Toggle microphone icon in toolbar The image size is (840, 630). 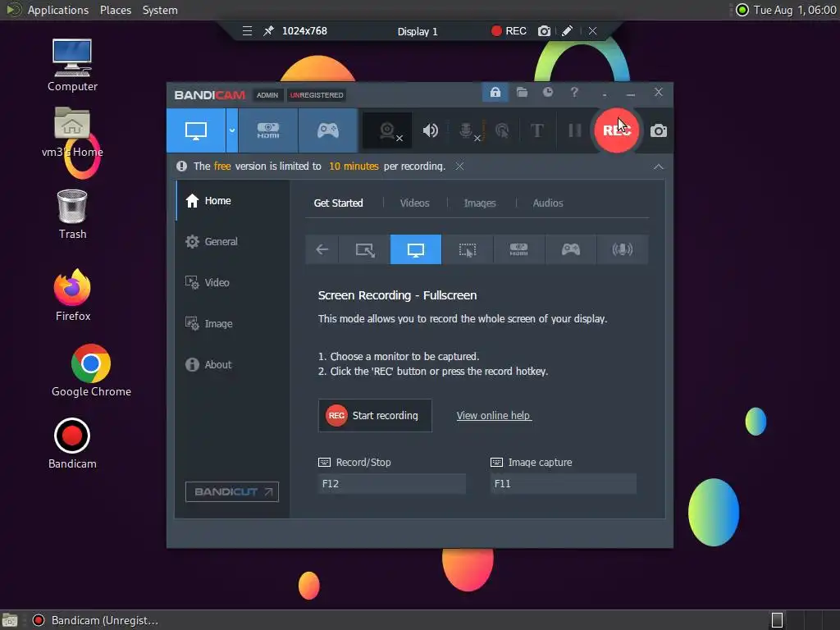pyautogui.click(x=467, y=130)
